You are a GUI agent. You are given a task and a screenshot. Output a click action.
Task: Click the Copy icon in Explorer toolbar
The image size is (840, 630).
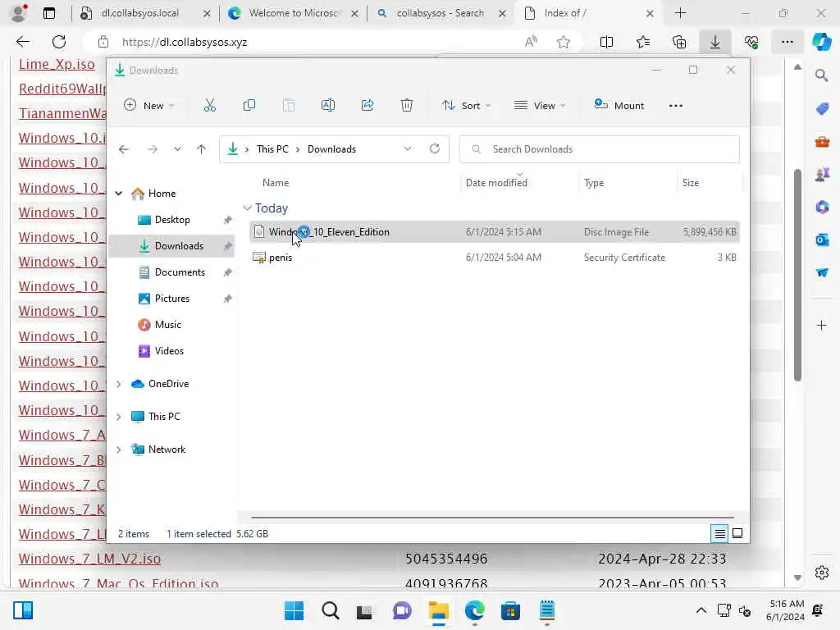pos(249,106)
